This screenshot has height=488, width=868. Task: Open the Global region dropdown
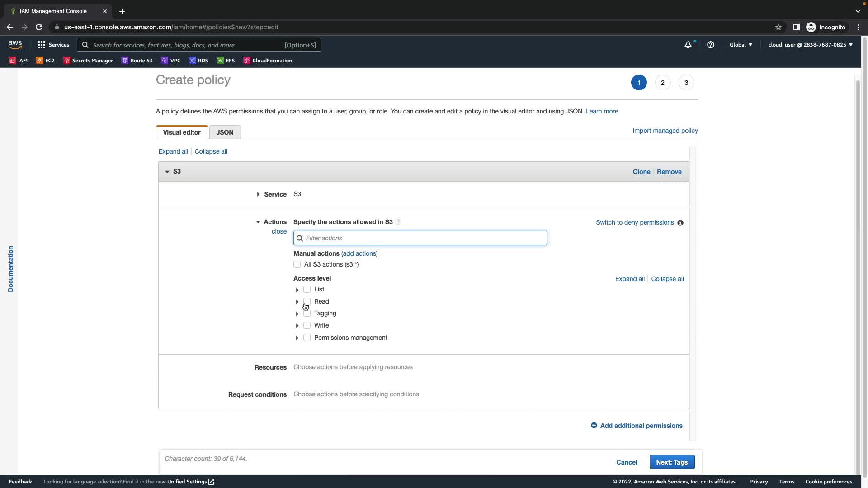(741, 45)
